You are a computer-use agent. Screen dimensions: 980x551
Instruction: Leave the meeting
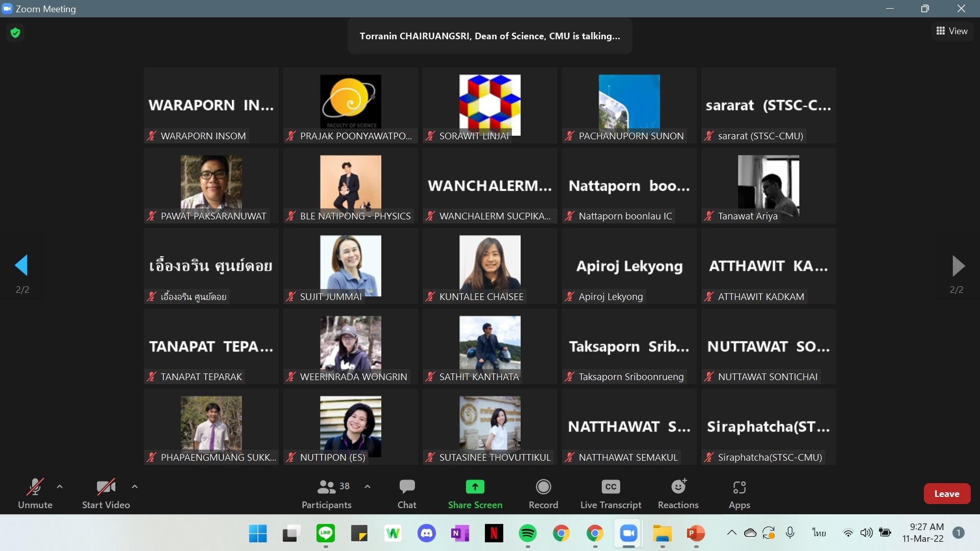(x=947, y=493)
